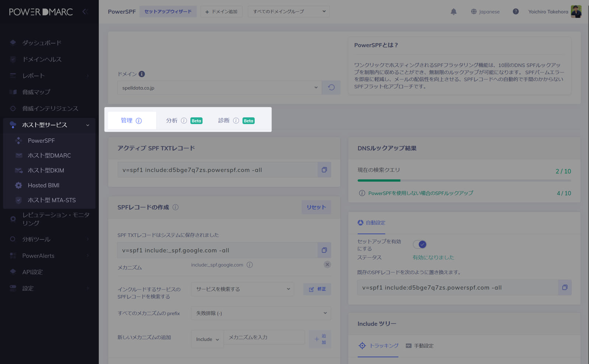Screen dimensions: 589x364
Task: Click the Yoichiro Takehora profile avatar
Action: coord(576,11)
